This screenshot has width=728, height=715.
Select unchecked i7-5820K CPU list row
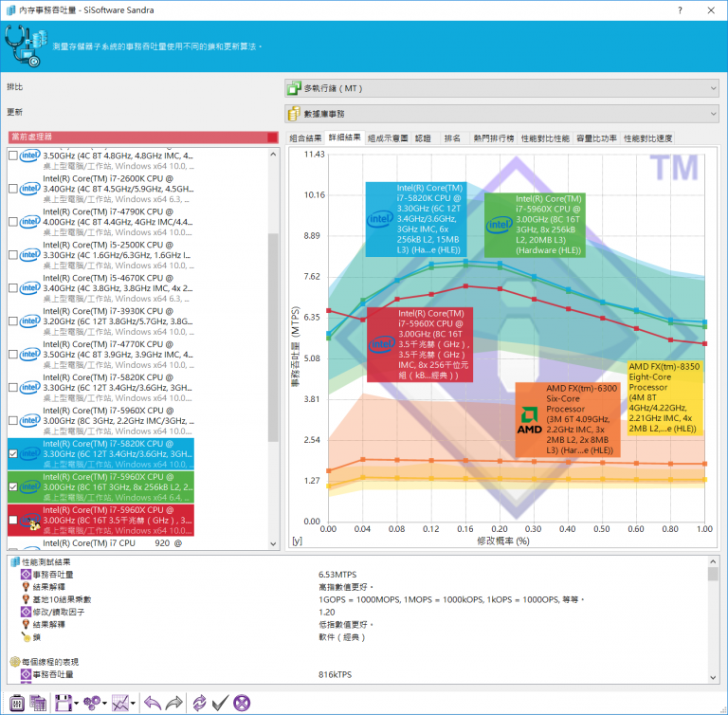101,388
